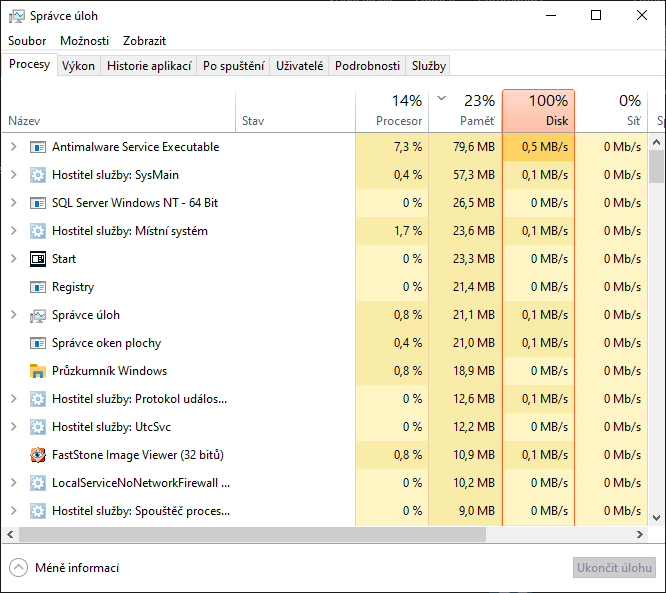Click the vertical scrollbar down arrow
The height and width of the screenshot is (593, 666).
click(x=657, y=518)
